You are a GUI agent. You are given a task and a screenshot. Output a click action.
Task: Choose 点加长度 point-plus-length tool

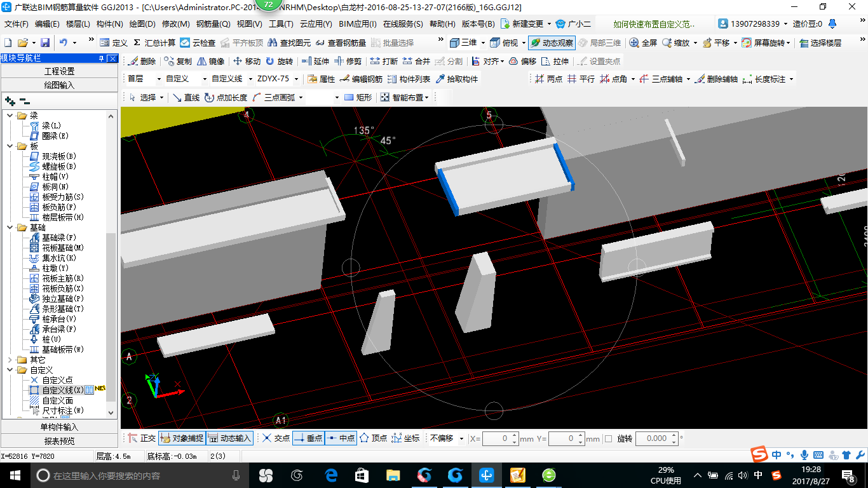click(x=226, y=97)
